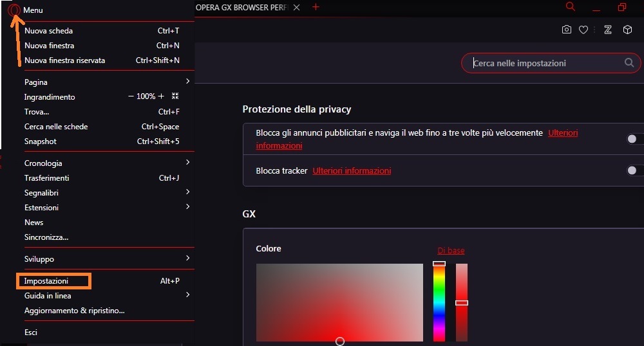Toggle the Blocca tracker switch
This screenshot has height=346, width=644.
(635, 170)
